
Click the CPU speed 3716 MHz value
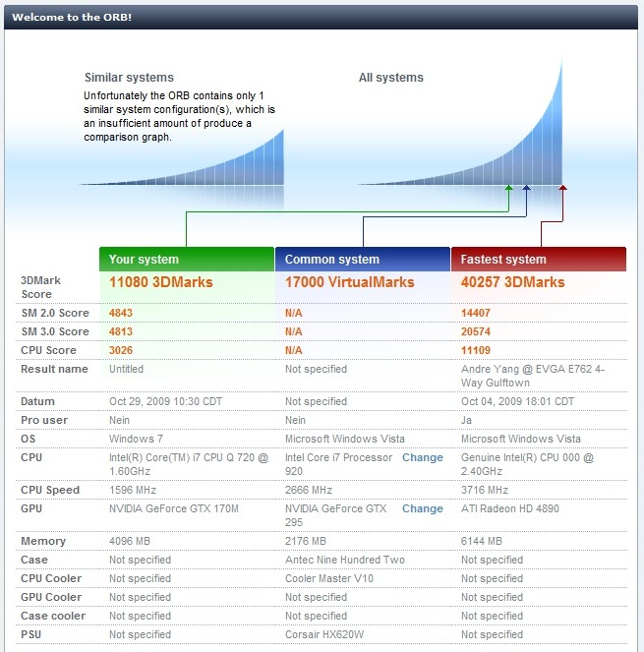pos(485,491)
